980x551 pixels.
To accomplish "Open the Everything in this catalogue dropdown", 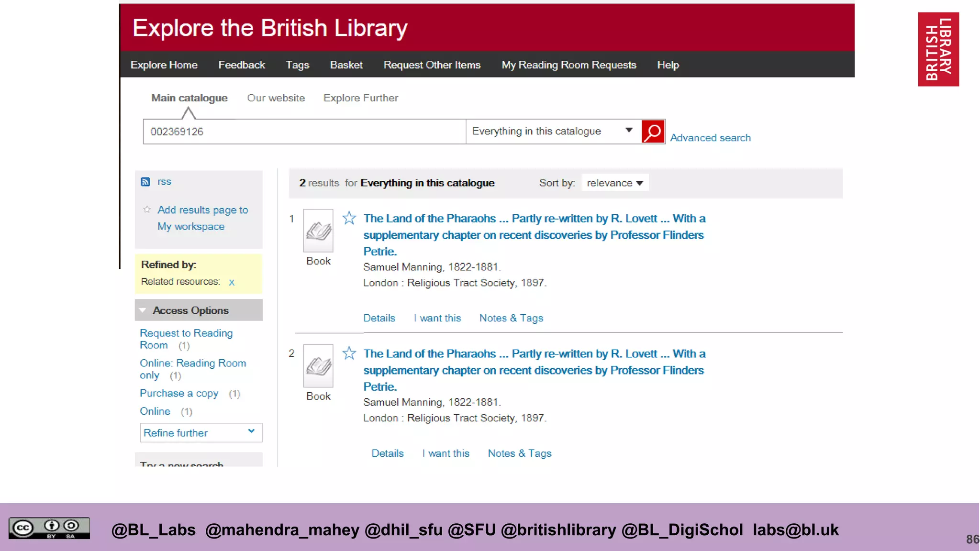I will tap(554, 131).
